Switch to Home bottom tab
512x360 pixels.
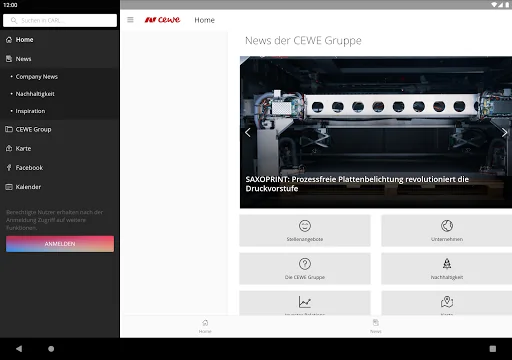tap(205, 326)
